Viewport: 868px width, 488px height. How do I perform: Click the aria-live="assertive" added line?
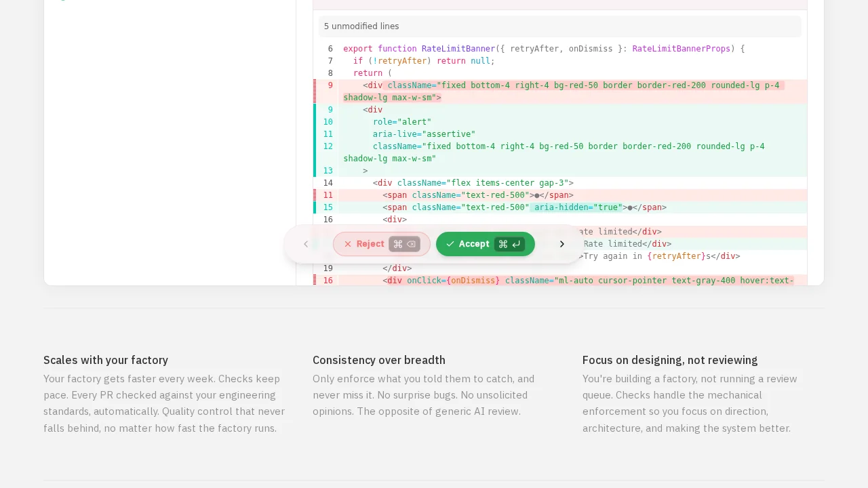[424, 134]
